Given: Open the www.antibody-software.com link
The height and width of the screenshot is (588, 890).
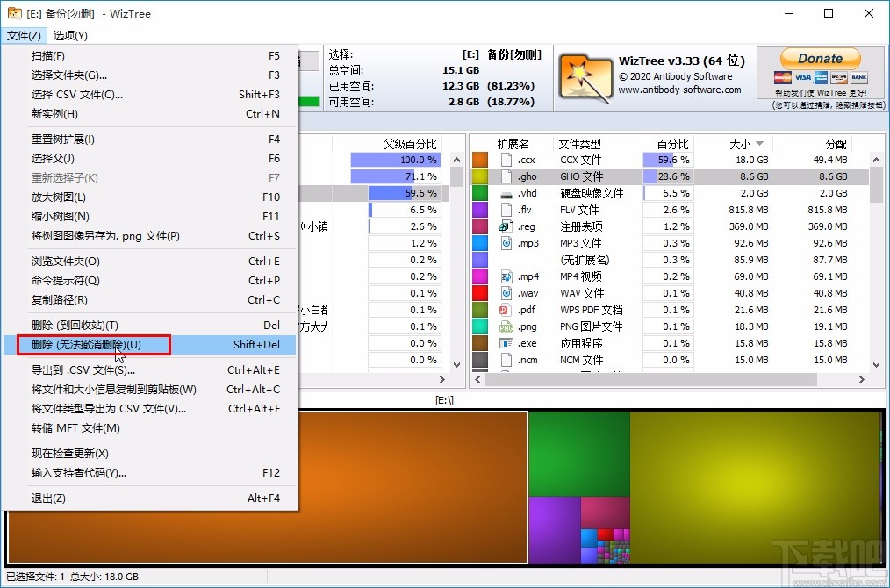Looking at the screenshot, I should 678,88.
